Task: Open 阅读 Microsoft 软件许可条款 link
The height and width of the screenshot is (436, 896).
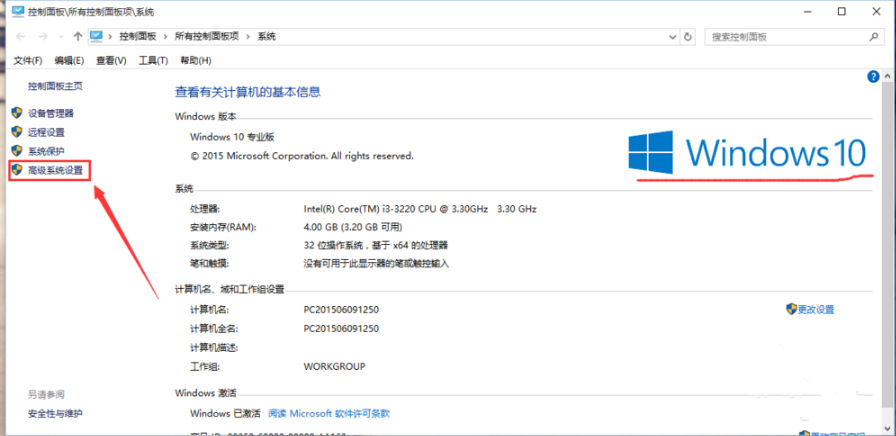Action: (329, 413)
